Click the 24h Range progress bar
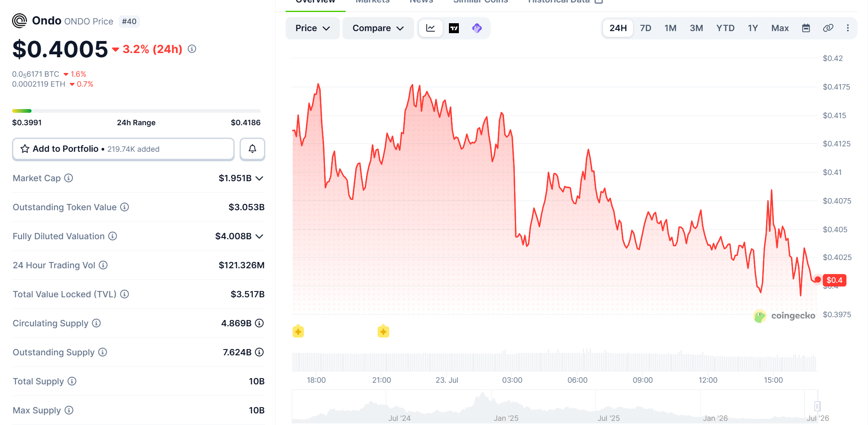Viewport: 868px width, 425px height. click(136, 111)
